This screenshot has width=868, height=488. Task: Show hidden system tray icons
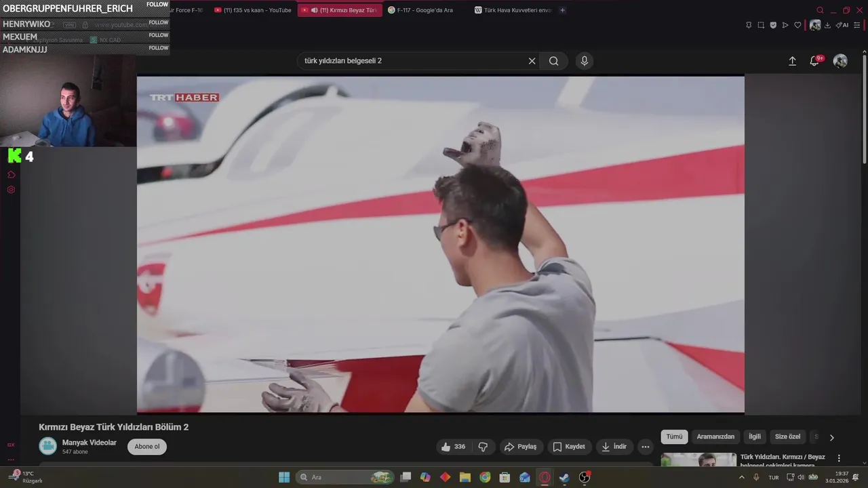741,477
